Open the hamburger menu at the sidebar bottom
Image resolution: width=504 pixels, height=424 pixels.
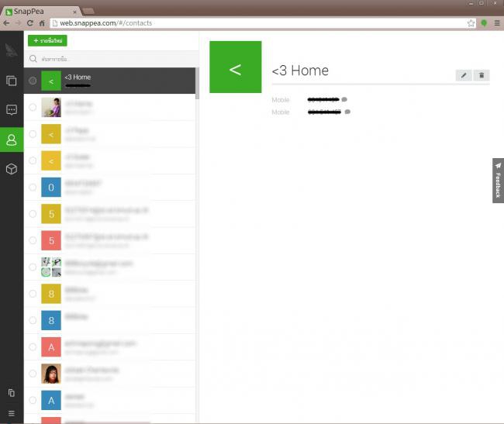[x=12, y=413]
